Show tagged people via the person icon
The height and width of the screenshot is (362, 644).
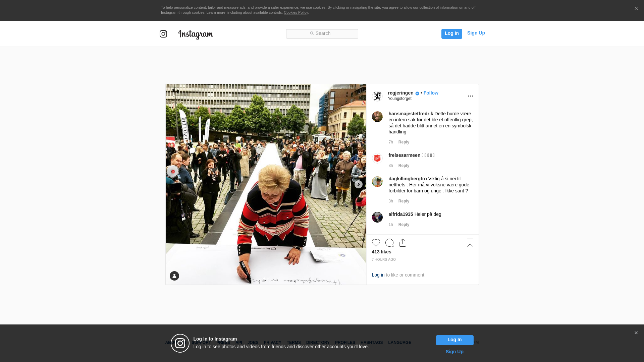174,276
